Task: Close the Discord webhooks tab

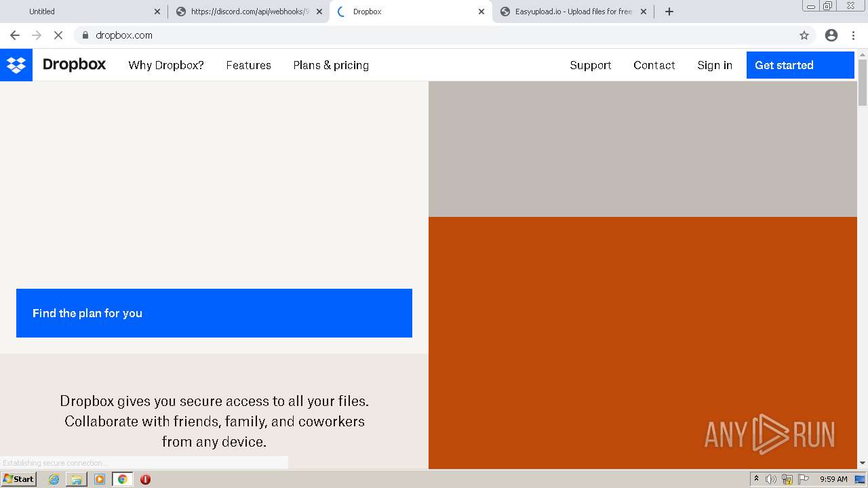Action: 319,12
